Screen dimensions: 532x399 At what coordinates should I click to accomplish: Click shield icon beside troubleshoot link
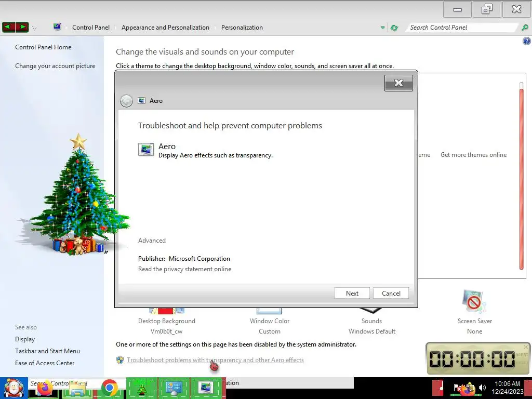(120, 360)
